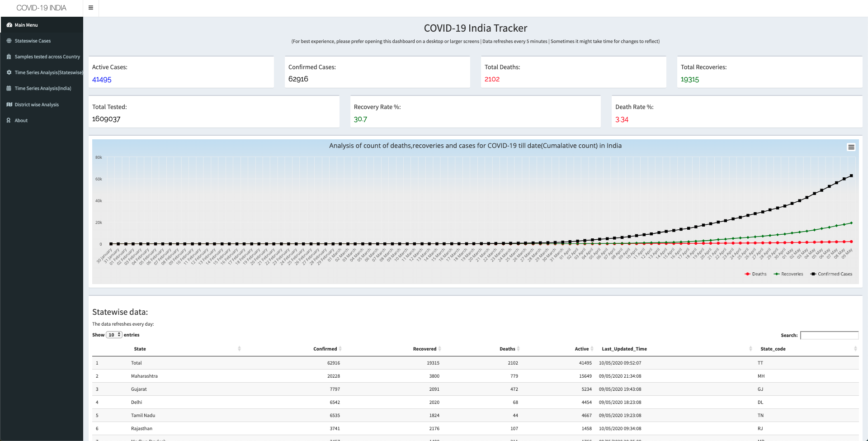Screen dimensions: 868x441
Task: Open the Show entries count dropdown
Action: tap(114, 335)
